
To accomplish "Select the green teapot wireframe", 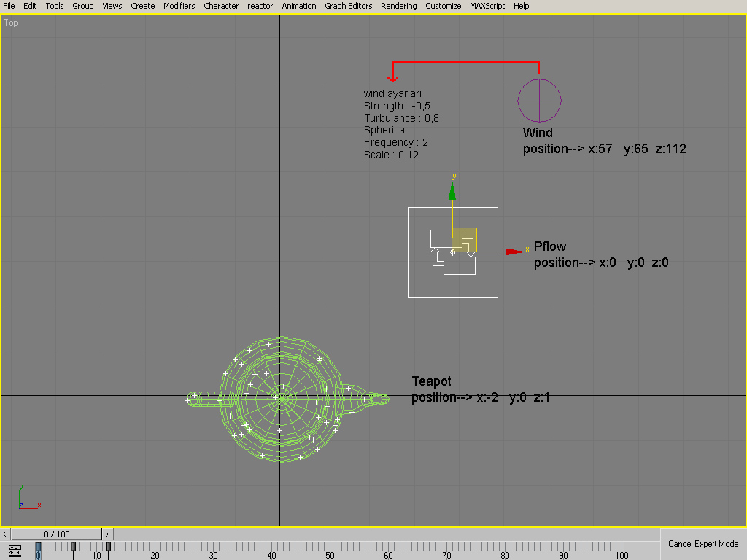I will click(281, 398).
